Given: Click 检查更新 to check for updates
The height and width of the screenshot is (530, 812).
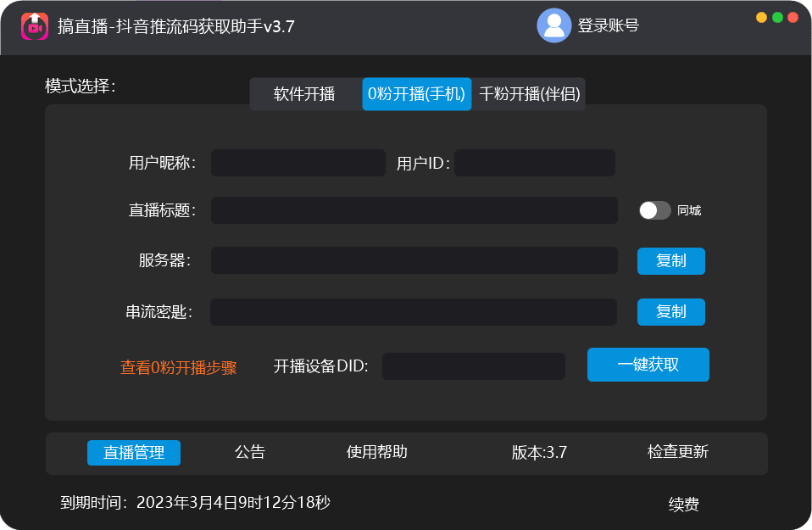Looking at the screenshot, I should click(x=674, y=453).
